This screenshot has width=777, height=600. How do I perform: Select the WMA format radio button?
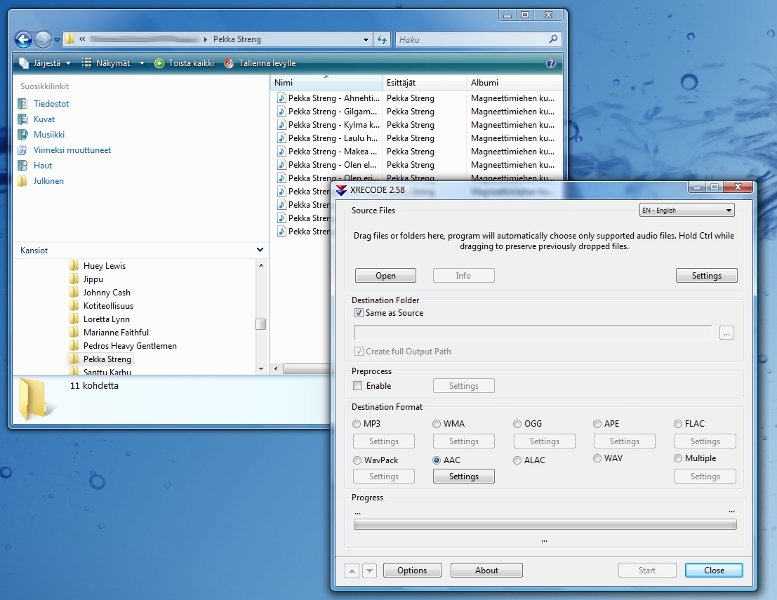click(437, 424)
